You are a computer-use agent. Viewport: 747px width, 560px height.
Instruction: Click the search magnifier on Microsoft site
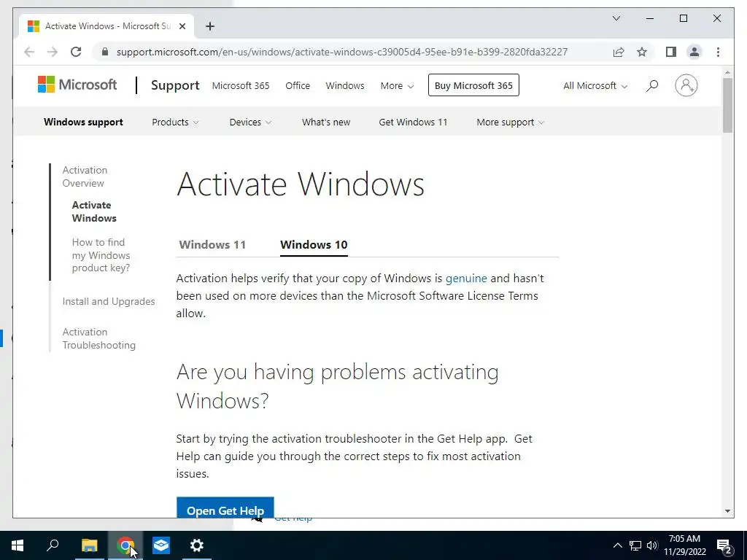coord(652,86)
